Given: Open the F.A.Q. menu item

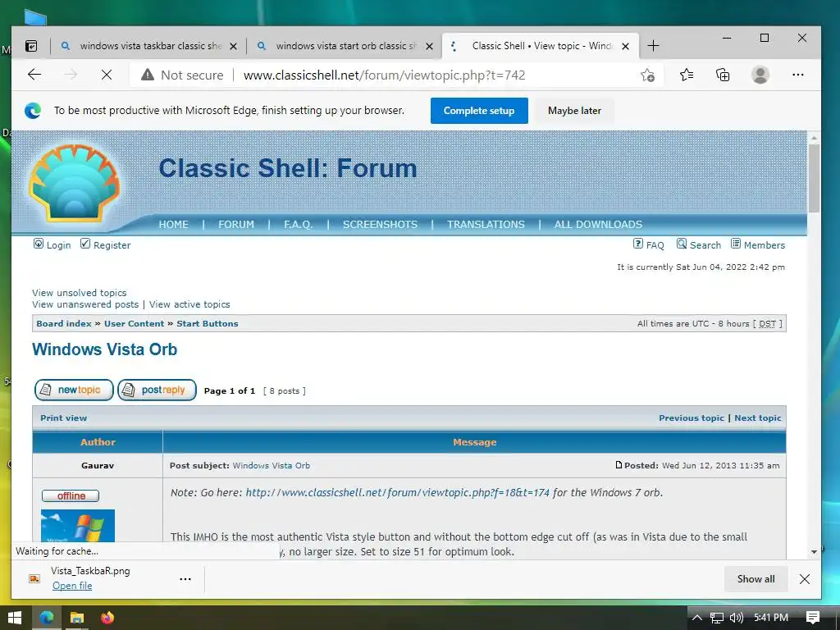Looking at the screenshot, I should [x=299, y=225].
